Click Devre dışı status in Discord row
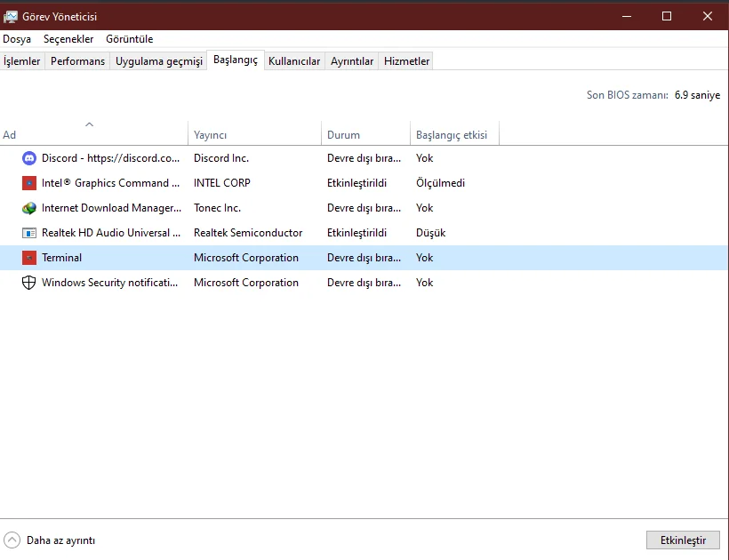 click(364, 158)
